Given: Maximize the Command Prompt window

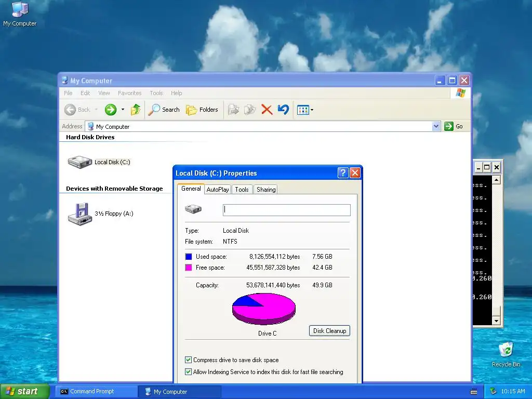Looking at the screenshot, I should 487,167.
